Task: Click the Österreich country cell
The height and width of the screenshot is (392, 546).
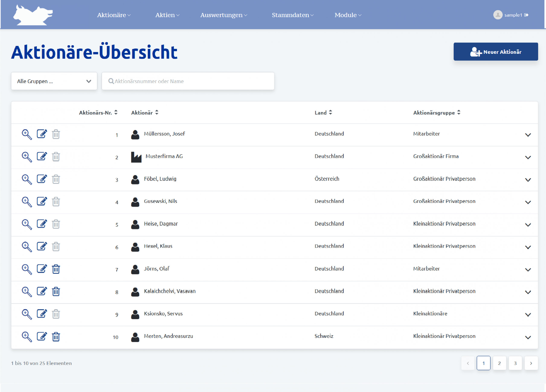Action: click(327, 179)
